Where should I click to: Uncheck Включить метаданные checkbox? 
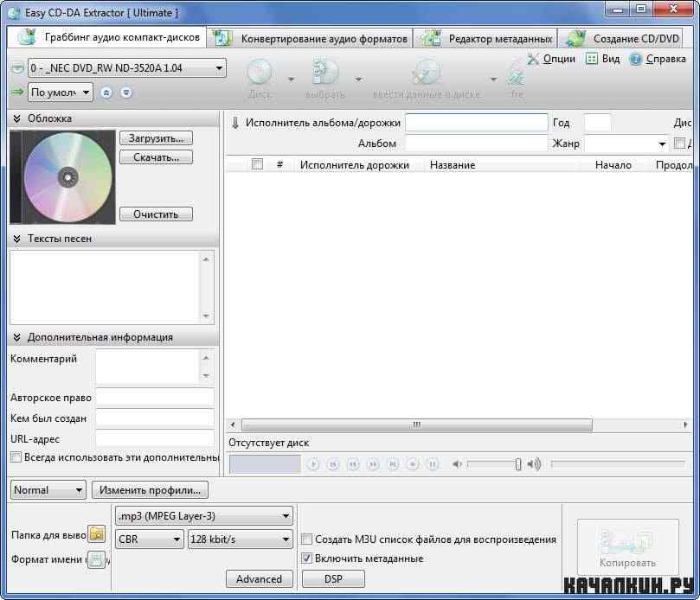[x=306, y=558]
